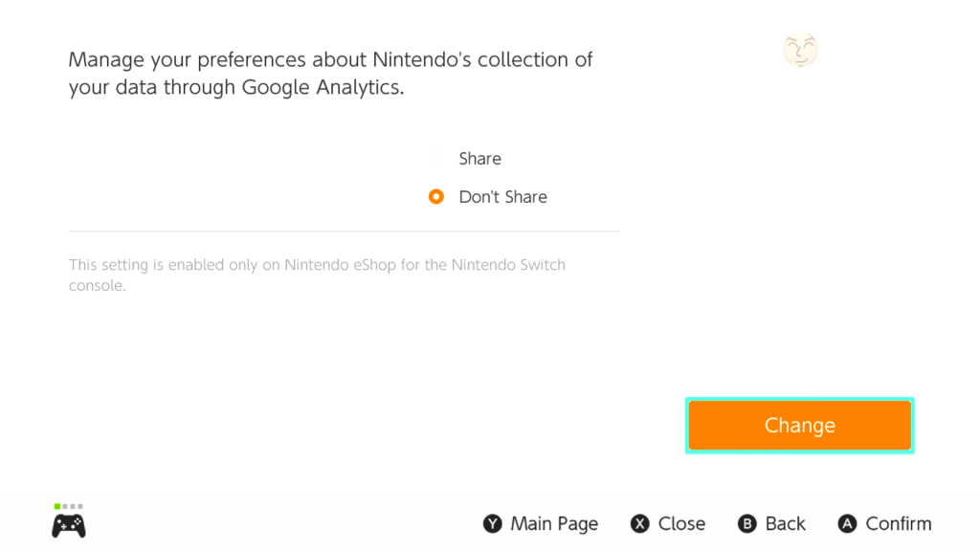The width and height of the screenshot is (980, 551).
Task: Select the unselected Share radio button
Action: click(x=436, y=159)
